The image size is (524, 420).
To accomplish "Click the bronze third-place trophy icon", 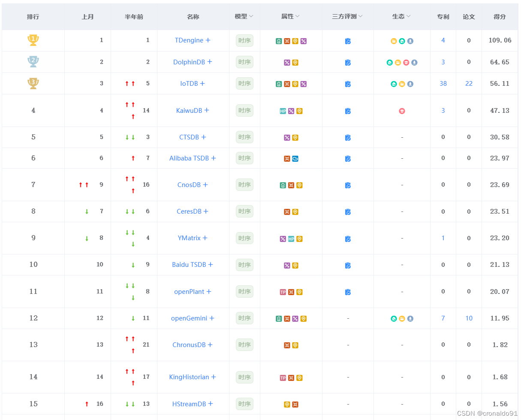I will pos(33,83).
